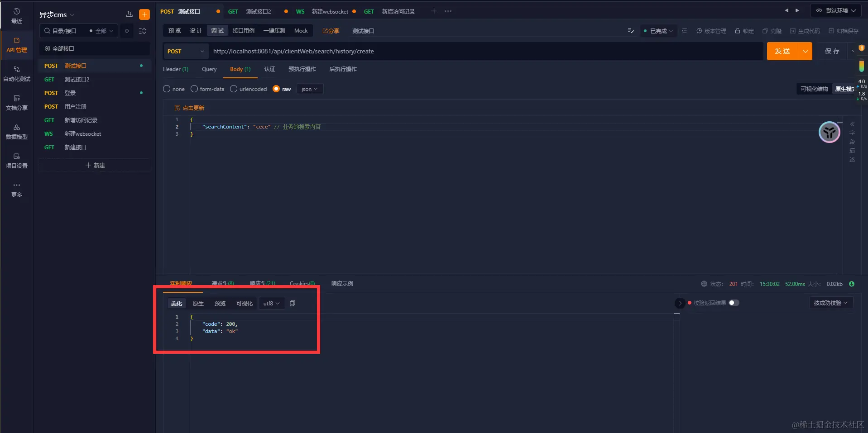
Task: Open 一键压测 mode
Action: 274,31
